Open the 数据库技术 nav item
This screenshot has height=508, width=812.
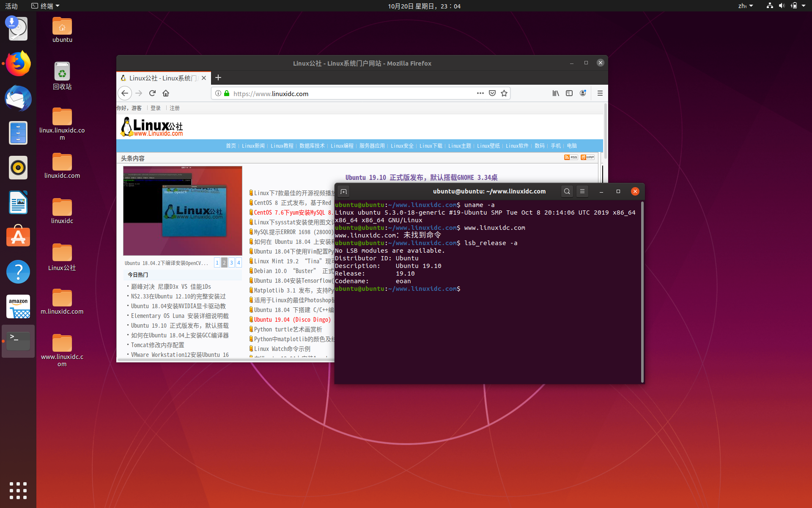tap(312, 146)
